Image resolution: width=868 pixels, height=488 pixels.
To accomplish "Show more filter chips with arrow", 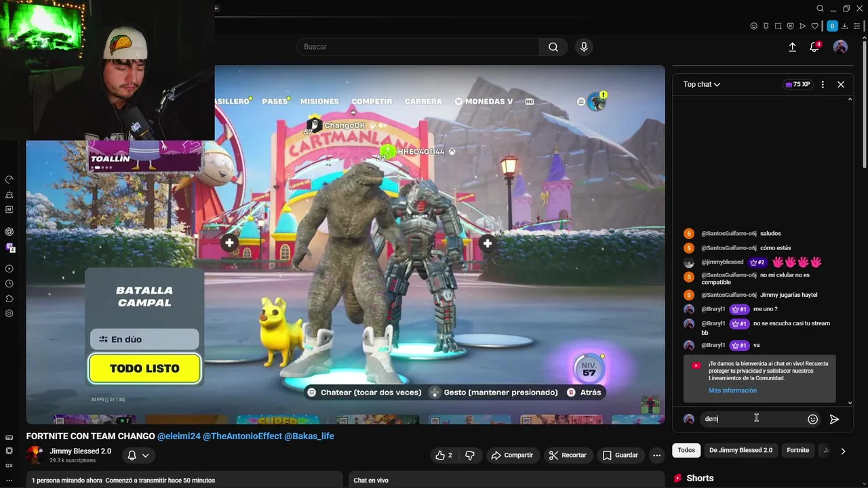I will coord(843,451).
